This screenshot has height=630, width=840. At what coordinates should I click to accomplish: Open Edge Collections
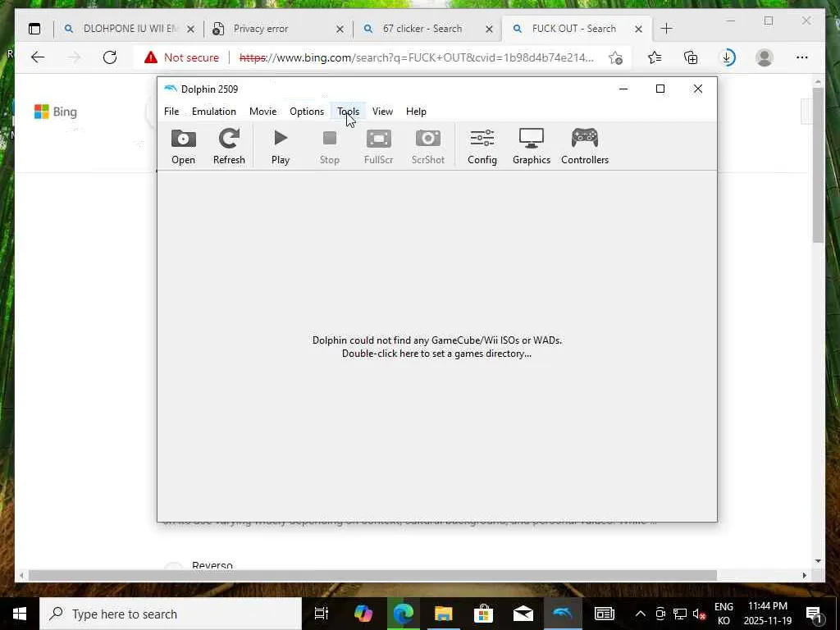click(691, 57)
